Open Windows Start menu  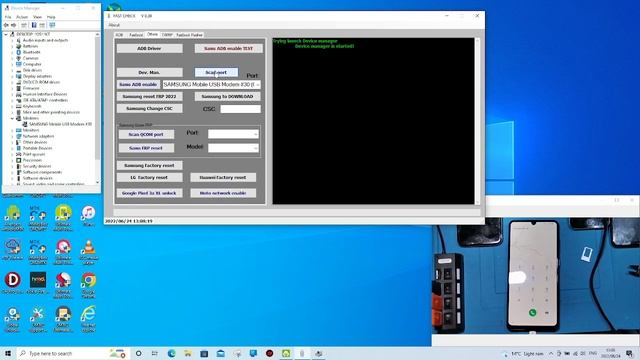(x=8, y=353)
